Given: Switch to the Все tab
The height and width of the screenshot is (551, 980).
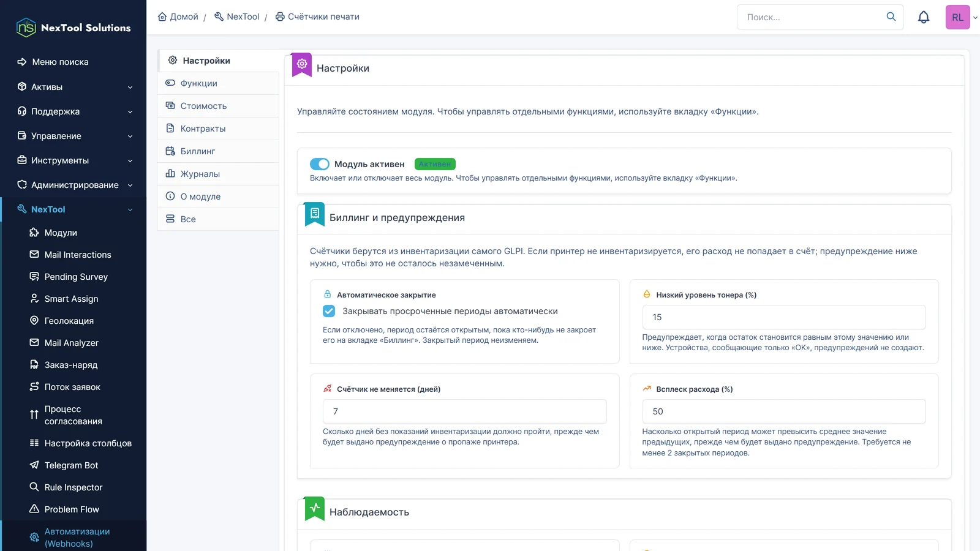Looking at the screenshot, I should 218,219.
